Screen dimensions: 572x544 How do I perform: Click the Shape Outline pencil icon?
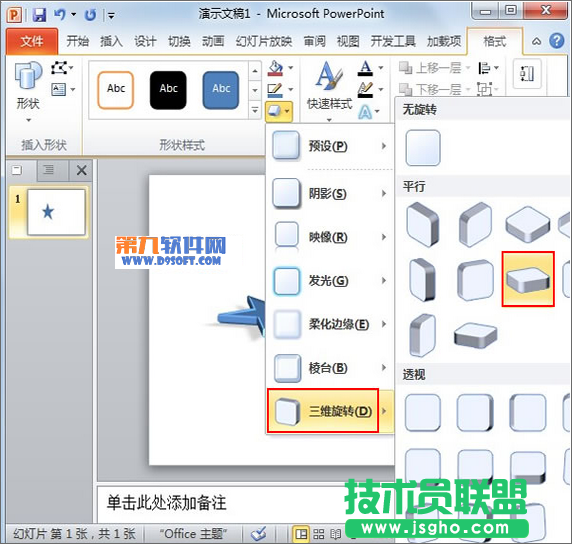pos(275,90)
